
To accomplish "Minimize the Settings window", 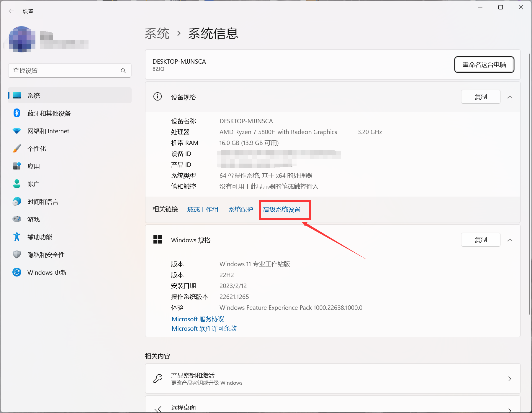I will click(480, 7).
